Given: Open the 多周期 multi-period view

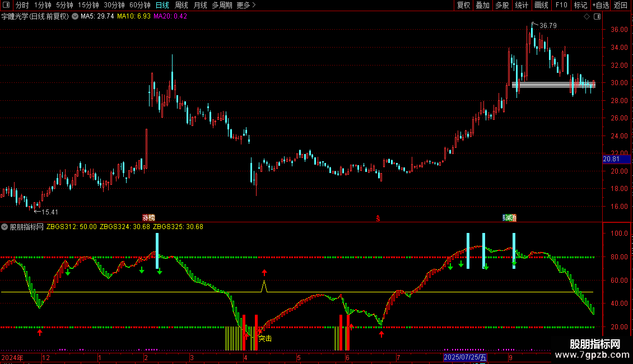Looking at the screenshot, I should click(x=222, y=5).
